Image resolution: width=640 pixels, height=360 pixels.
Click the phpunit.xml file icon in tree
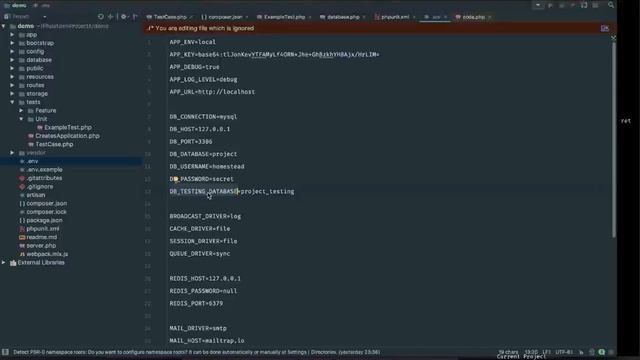coord(22,229)
